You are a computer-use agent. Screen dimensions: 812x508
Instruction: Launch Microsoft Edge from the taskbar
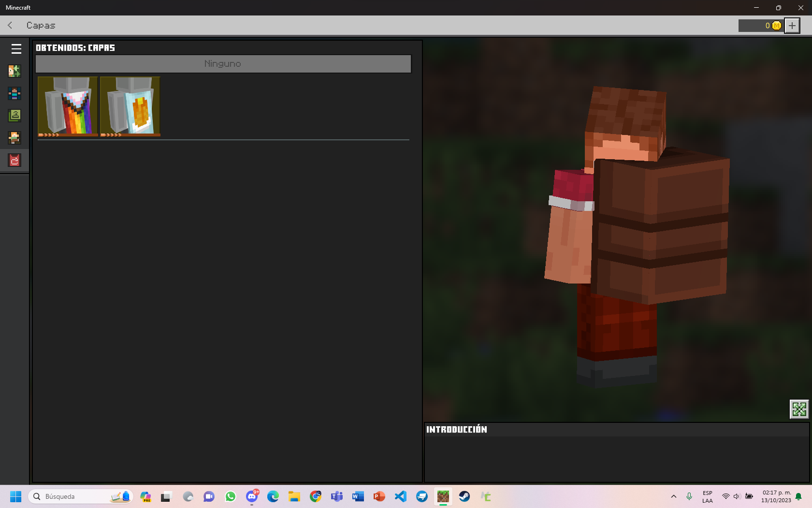(273, 496)
